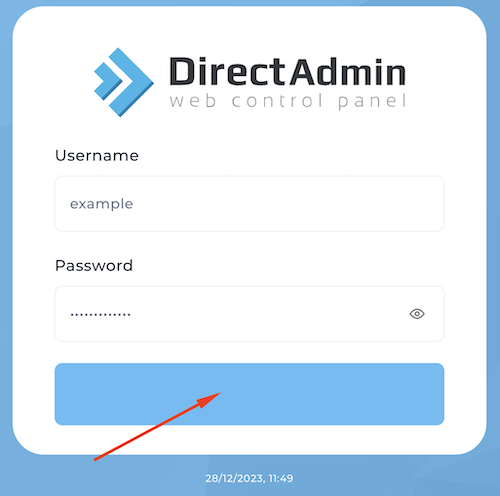Click the Password label
The image size is (500, 496).
click(x=94, y=265)
